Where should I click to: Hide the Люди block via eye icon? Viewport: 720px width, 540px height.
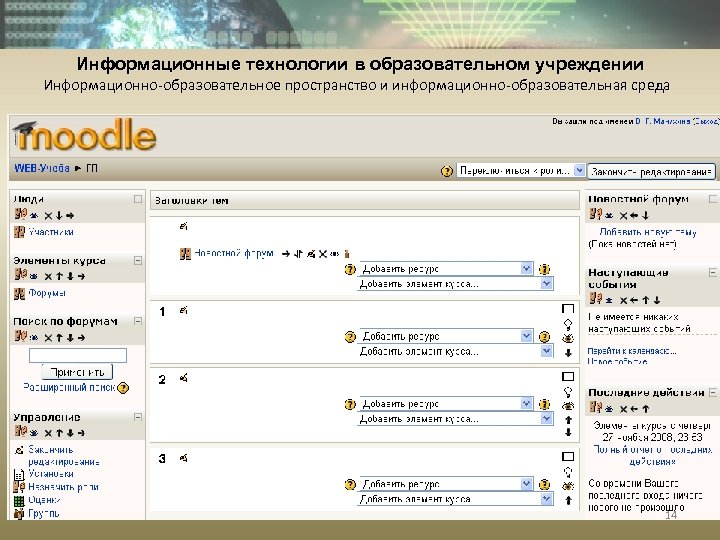tap(34, 215)
